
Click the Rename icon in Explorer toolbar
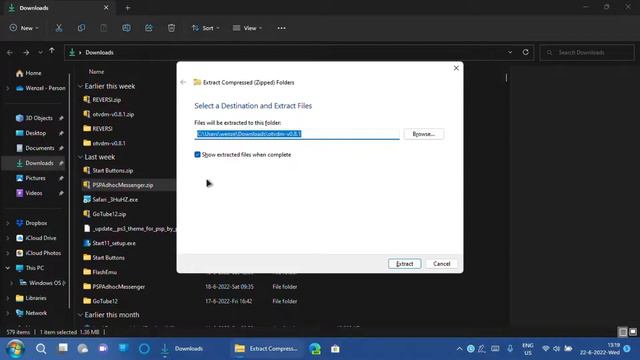[127, 28]
